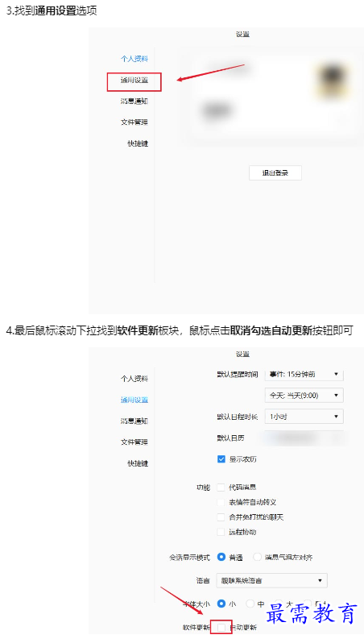Select the 消息气泡左对齐 radio option
The height and width of the screenshot is (639, 364).
[257, 557]
